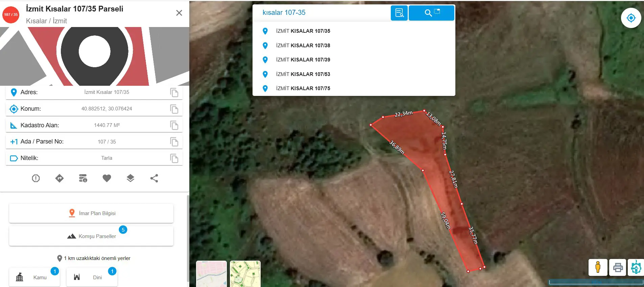Open the parcel info list icon
The height and width of the screenshot is (287, 644).
point(83,178)
